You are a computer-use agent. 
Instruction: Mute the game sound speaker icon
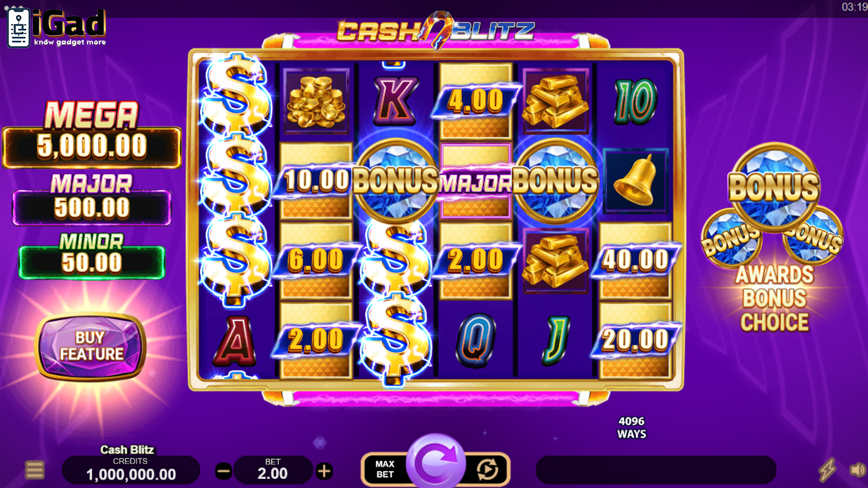pyautogui.click(x=857, y=470)
